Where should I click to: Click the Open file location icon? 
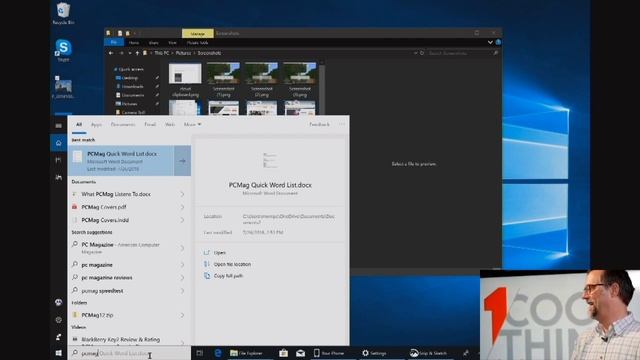pos(207,264)
